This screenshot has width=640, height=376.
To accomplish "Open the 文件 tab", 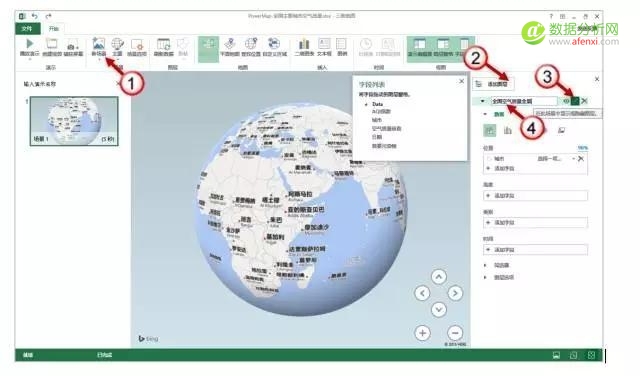I will click(27, 29).
